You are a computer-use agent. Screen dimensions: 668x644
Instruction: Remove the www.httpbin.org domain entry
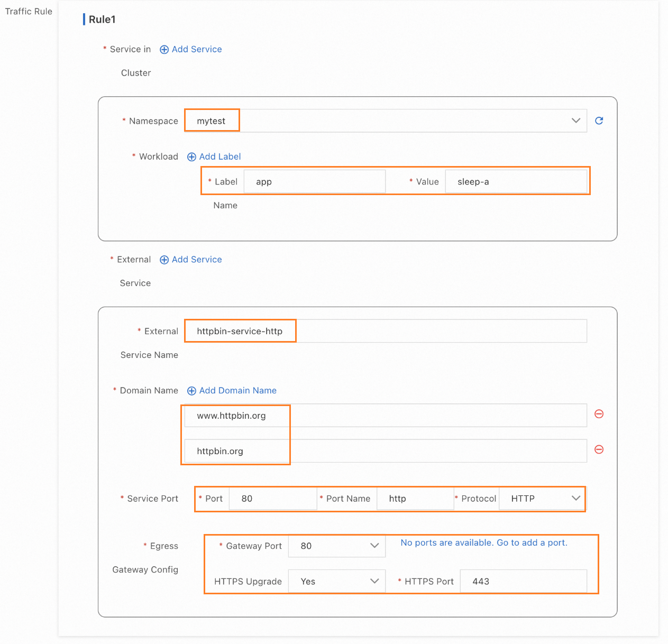(599, 414)
